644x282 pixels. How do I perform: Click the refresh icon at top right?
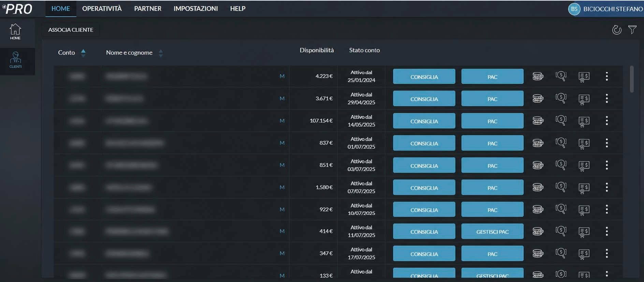[616, 30]
